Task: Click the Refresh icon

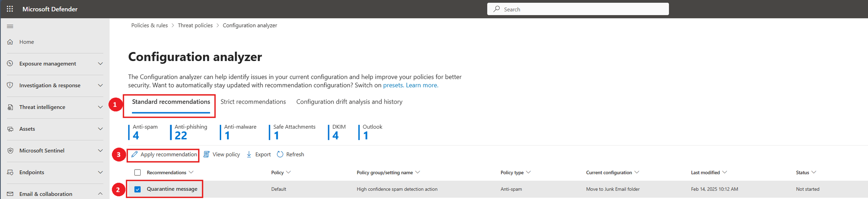Action: 280,154
